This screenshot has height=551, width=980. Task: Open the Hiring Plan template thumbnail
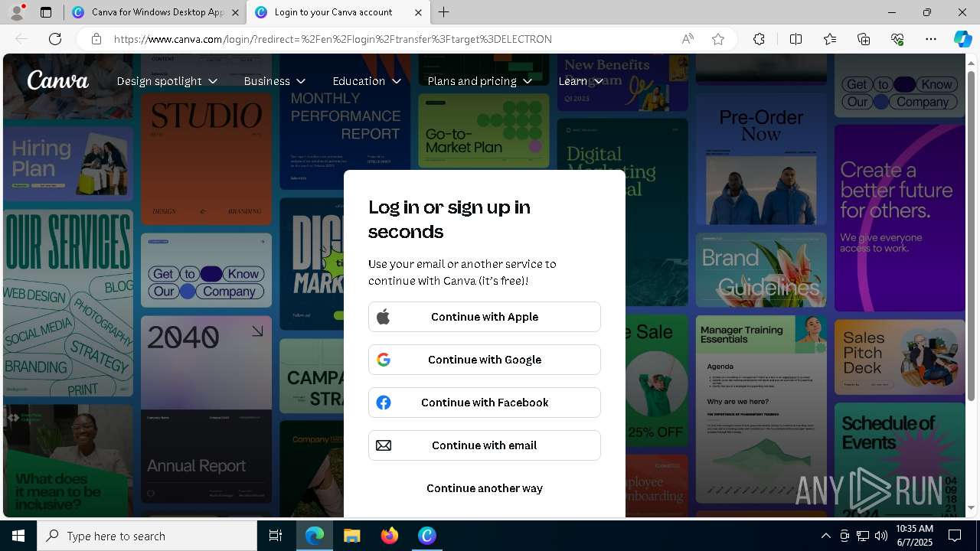coord(68,164)
